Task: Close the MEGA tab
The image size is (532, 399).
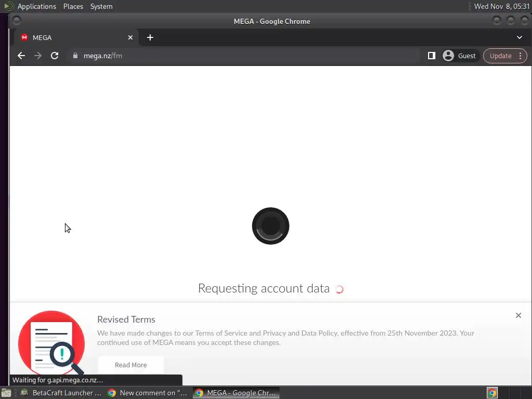Action: tap(130, 37)
